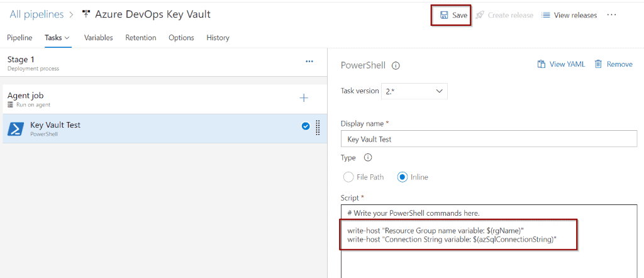This screenshot has height=278, width=644.
Task: Click the release pipeline icon beside the title
Action: coord(86,14)
